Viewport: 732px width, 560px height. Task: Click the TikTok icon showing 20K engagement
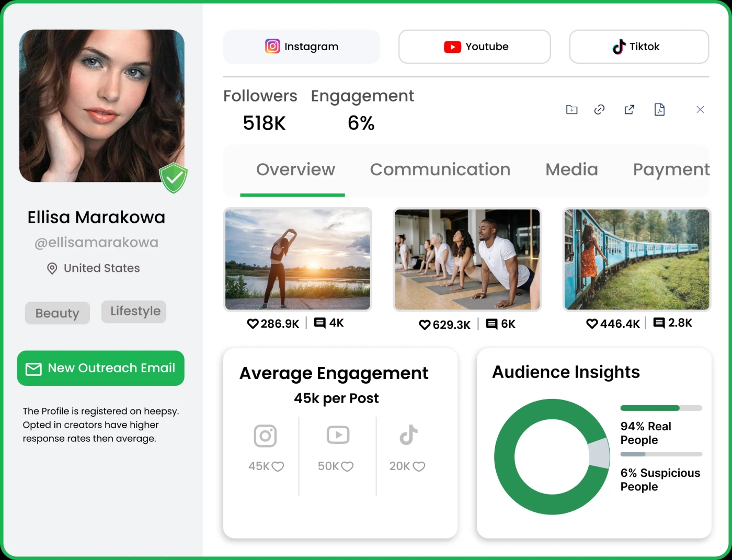(x=408, y=435)
